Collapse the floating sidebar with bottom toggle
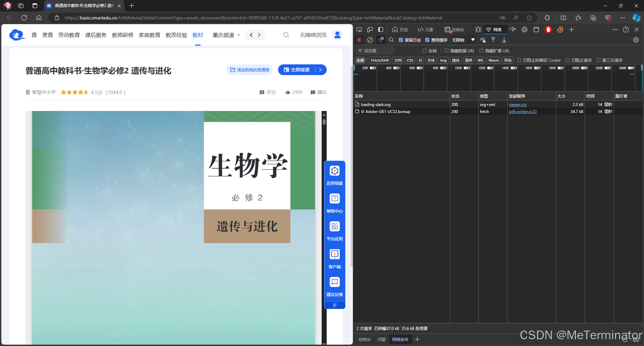The image size is (644, 346). pos(335,305)
